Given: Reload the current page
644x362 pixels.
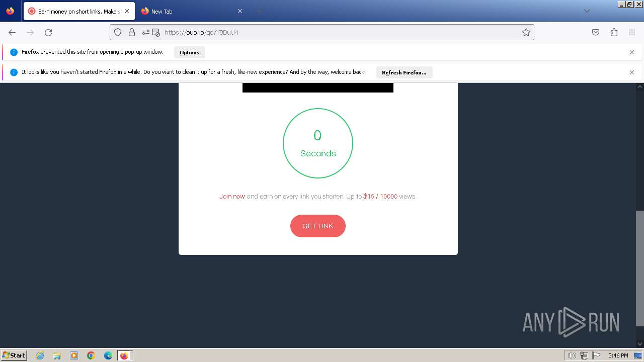Looking at the screenshot, I should (x=48, y=32).
